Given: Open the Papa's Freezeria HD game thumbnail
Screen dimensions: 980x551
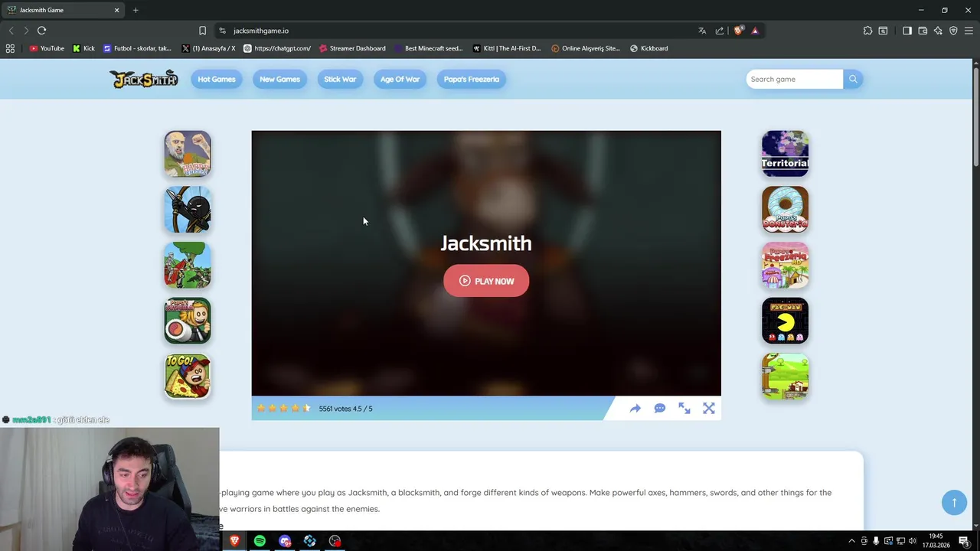Looking at the screenshot, I should (x=785, y=265).
